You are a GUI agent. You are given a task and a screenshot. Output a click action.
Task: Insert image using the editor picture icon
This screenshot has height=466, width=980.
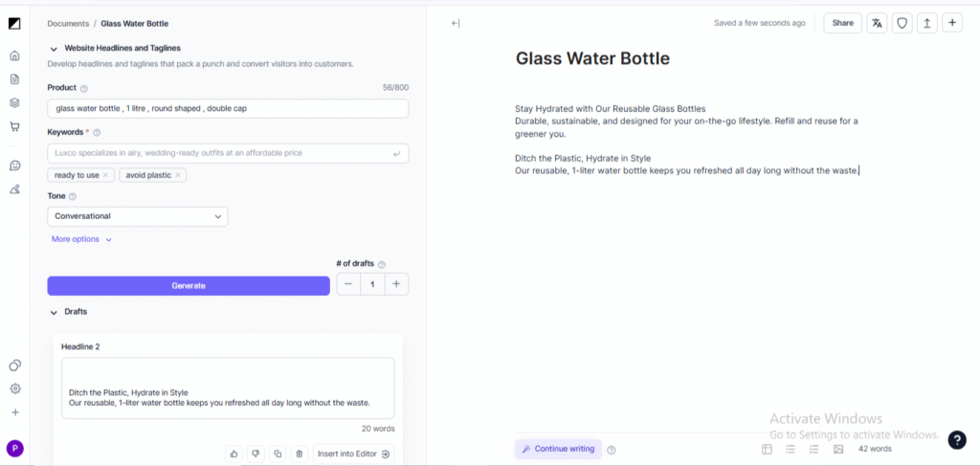tap(838, 449)
